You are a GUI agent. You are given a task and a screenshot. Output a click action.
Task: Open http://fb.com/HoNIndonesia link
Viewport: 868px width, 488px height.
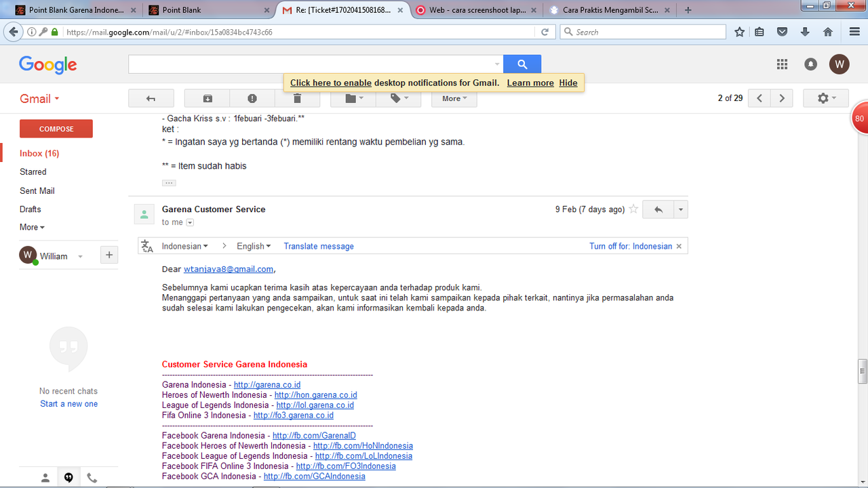pyautogui.click(x=363, y=446)
